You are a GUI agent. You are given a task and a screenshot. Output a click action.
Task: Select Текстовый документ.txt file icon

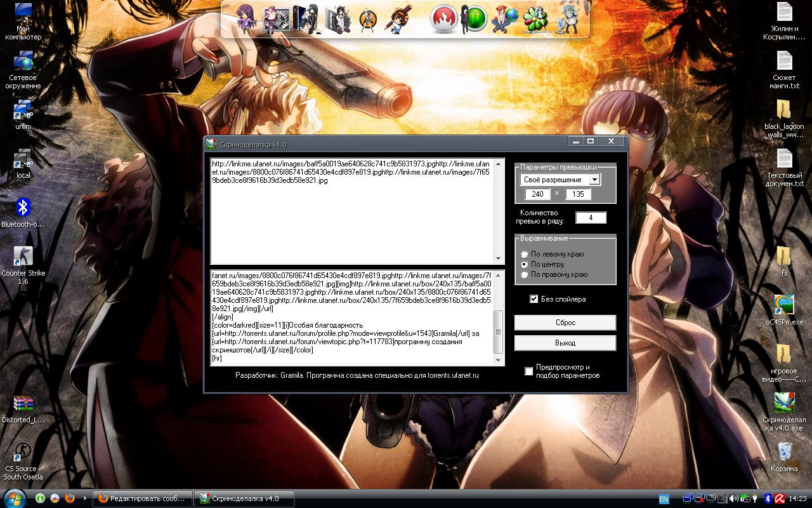coord(784,168)
